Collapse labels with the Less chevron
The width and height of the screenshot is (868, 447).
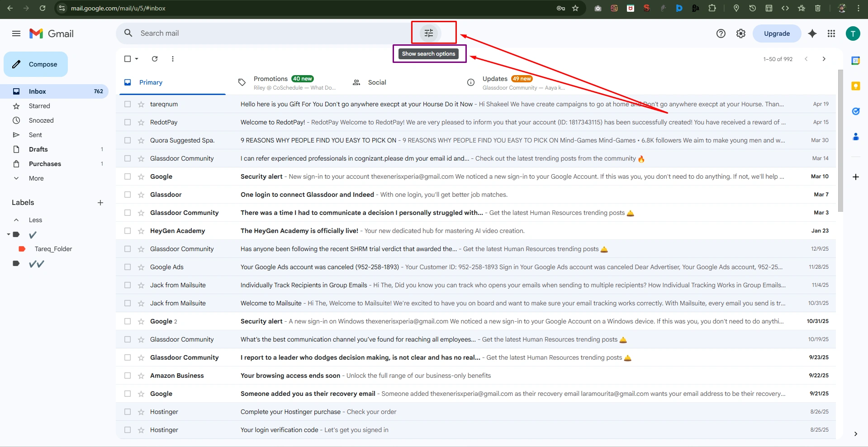(x=16, y=220)
